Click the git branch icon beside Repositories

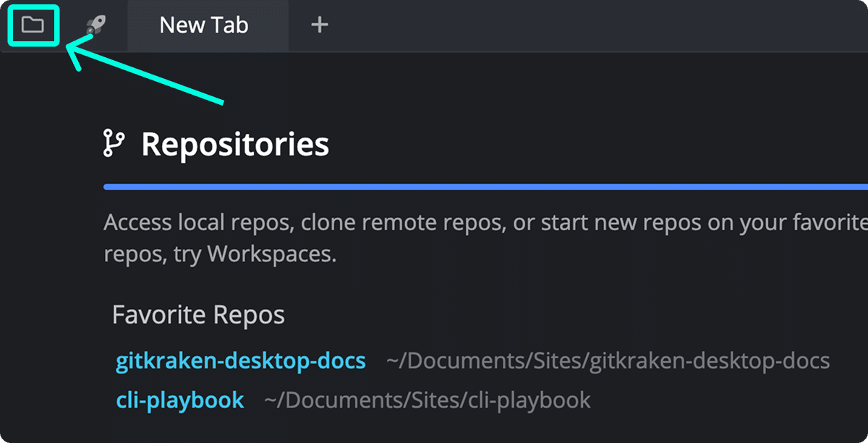[116, 143]
